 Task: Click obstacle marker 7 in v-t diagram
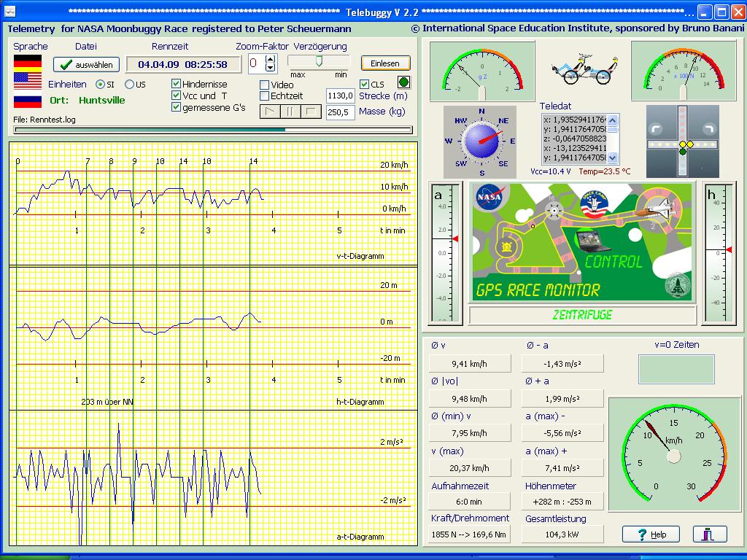(x=88, y=161)
